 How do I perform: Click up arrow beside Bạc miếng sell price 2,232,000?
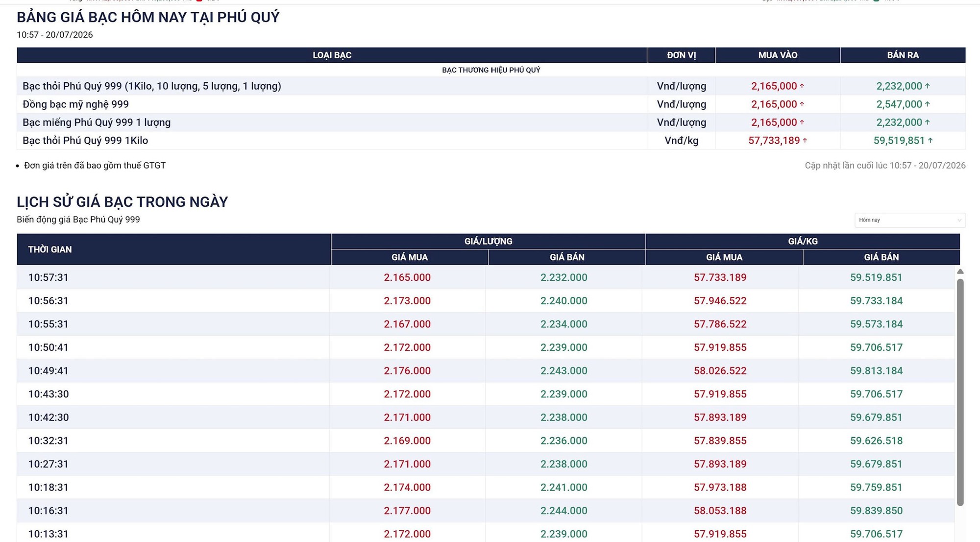[928, 122]
